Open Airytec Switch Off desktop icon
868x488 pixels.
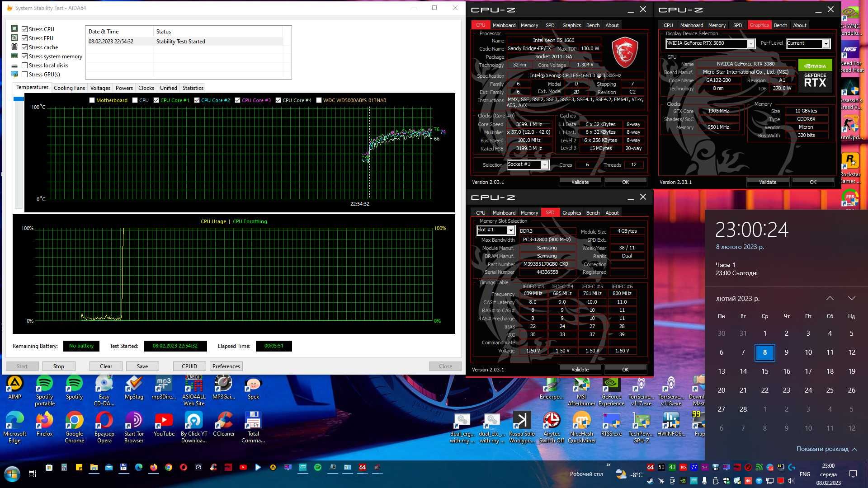552,427
